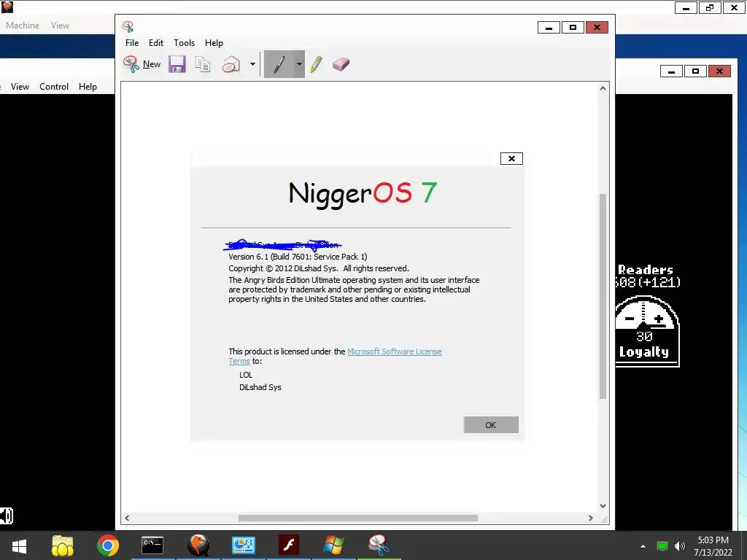Open the Control menu in the Flash window
Viewport: 747px width, 560px height.
pyautogui.click(x=54, y=87)
